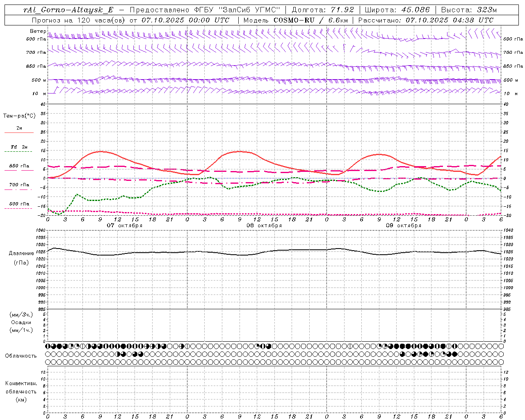Click the Ветер wind panel label
This screenshot has width=525, height=420.
coord(38,31)
